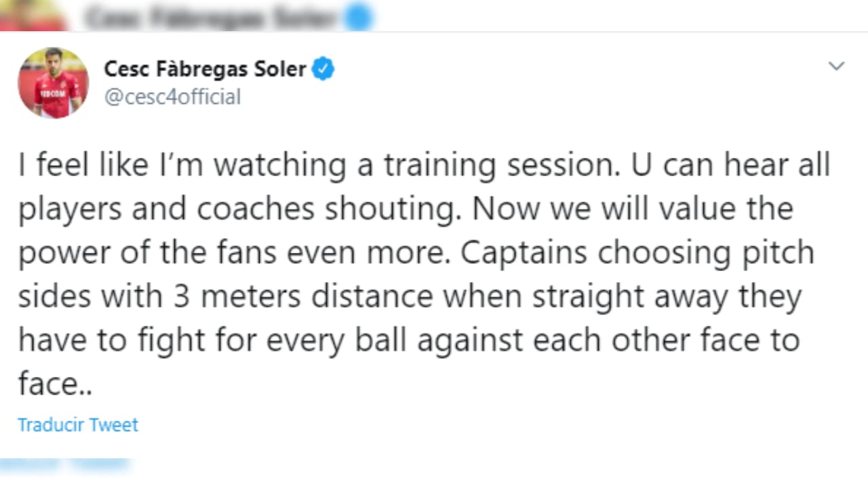Viewport: 868px width, 488px height.
Task: Click the blue verified badge beside the name
Action: [323, 69]
